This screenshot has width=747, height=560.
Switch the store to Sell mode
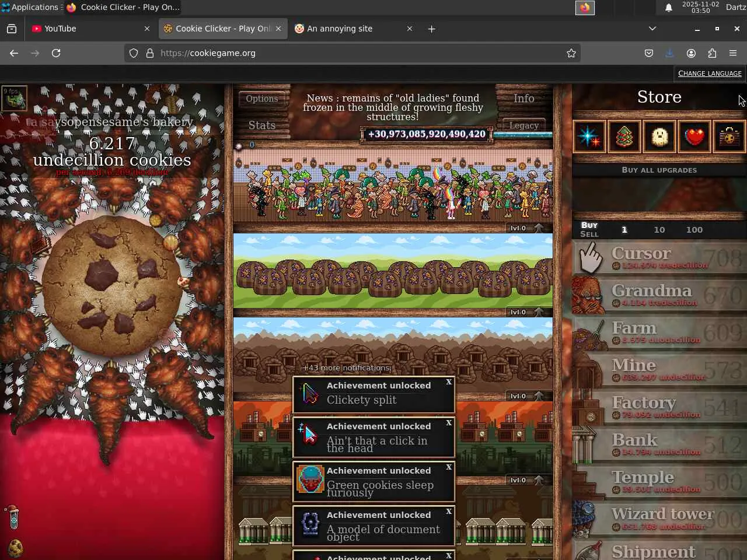click(x=589, y=235)
